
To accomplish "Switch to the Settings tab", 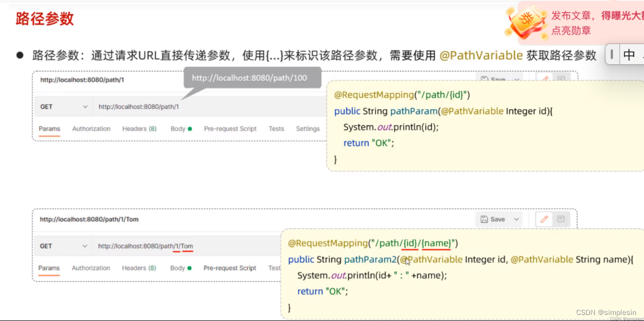I will [307, 129].
